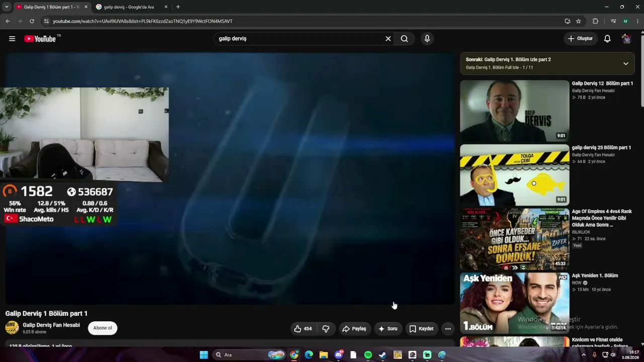The height and width of the screenshot is (362, 644).
Task: Subscribe with the Abone ol button
Action: pos(103,328)
